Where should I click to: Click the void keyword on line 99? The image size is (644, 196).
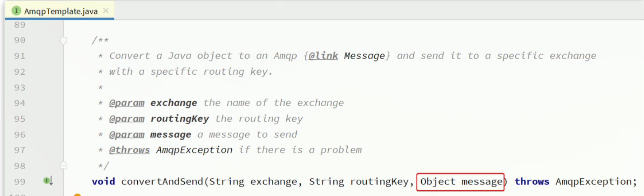click(x=103, y=182)
